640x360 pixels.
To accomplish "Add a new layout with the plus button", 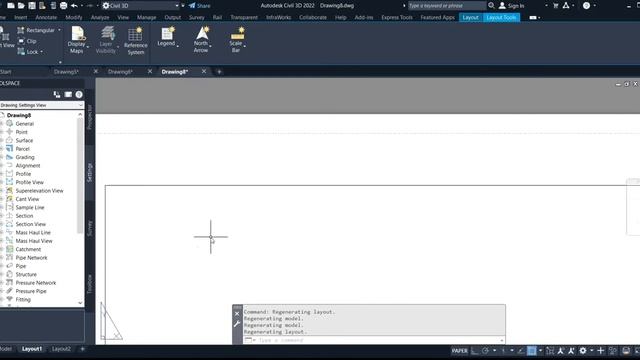I will (x=82, y=349).
